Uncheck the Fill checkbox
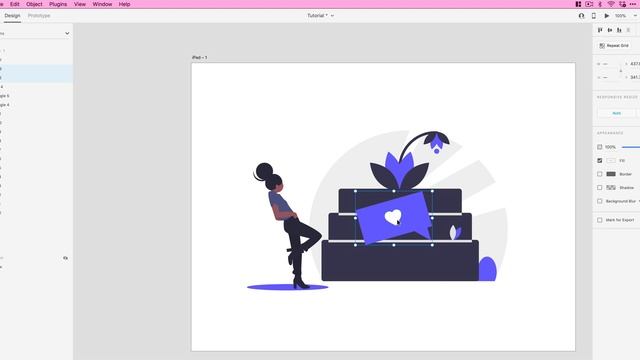640x360 pixels. (600, 160)
